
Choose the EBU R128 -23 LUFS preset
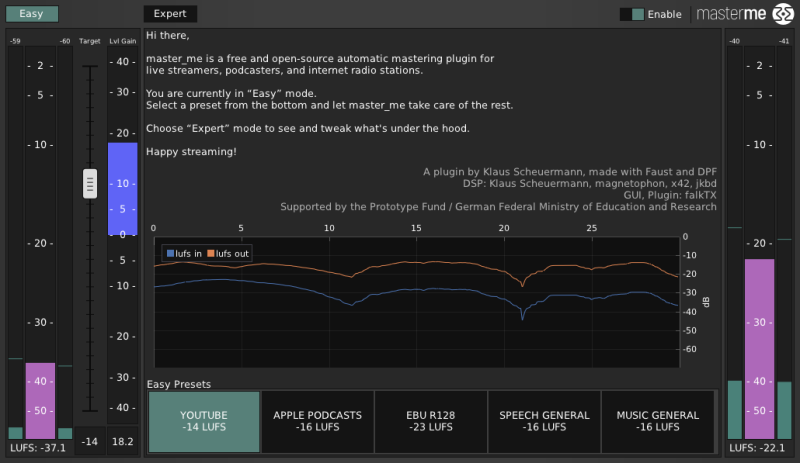431,422
